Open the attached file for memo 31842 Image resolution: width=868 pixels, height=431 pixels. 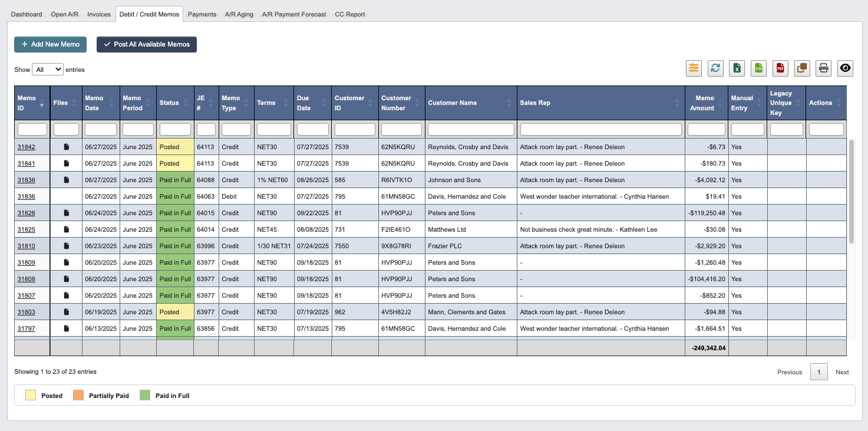tap(65, 147)
